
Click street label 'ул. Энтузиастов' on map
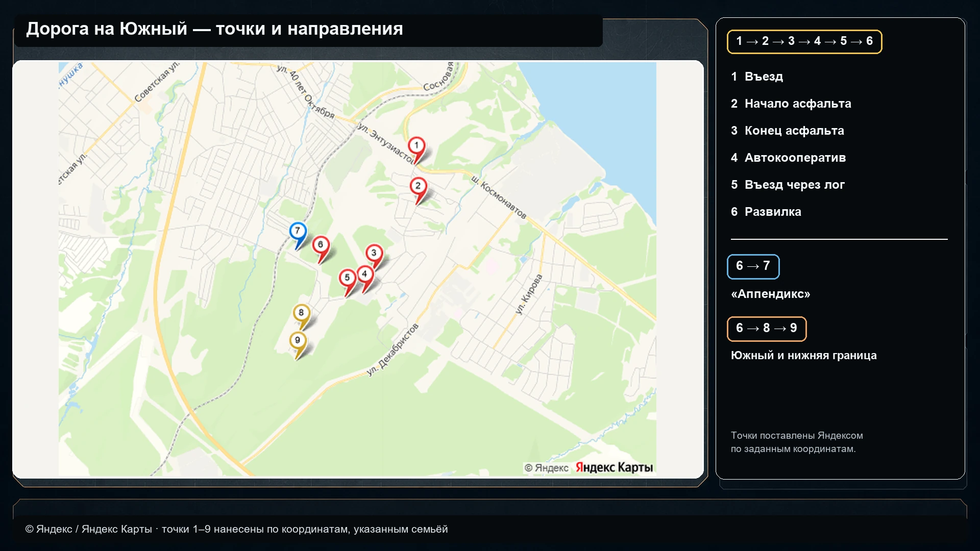386,143
